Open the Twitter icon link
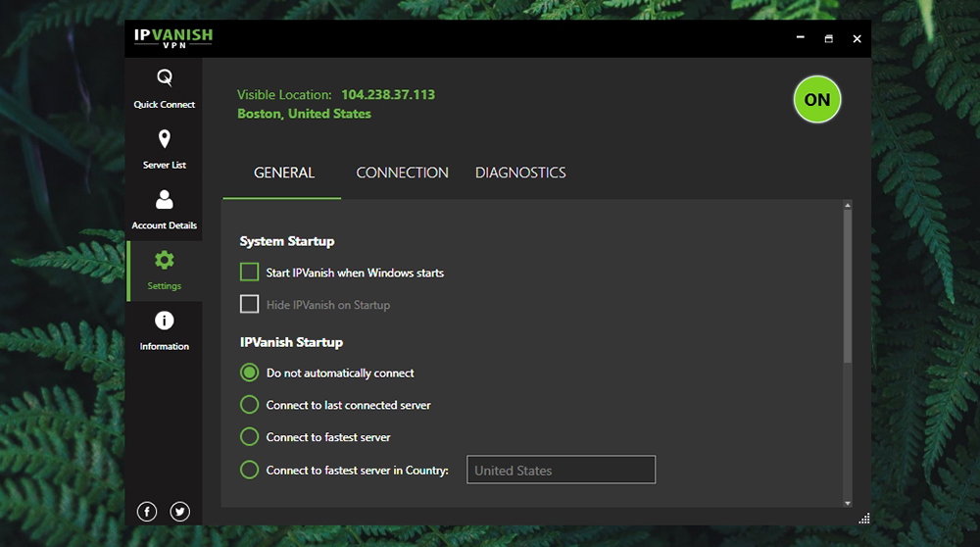This screenshot has height=547, width=980. (180, 512)
